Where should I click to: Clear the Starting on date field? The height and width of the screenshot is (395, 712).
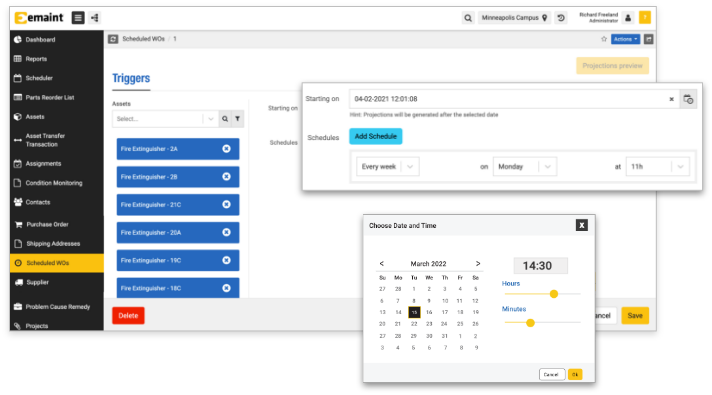pos(672,99)
